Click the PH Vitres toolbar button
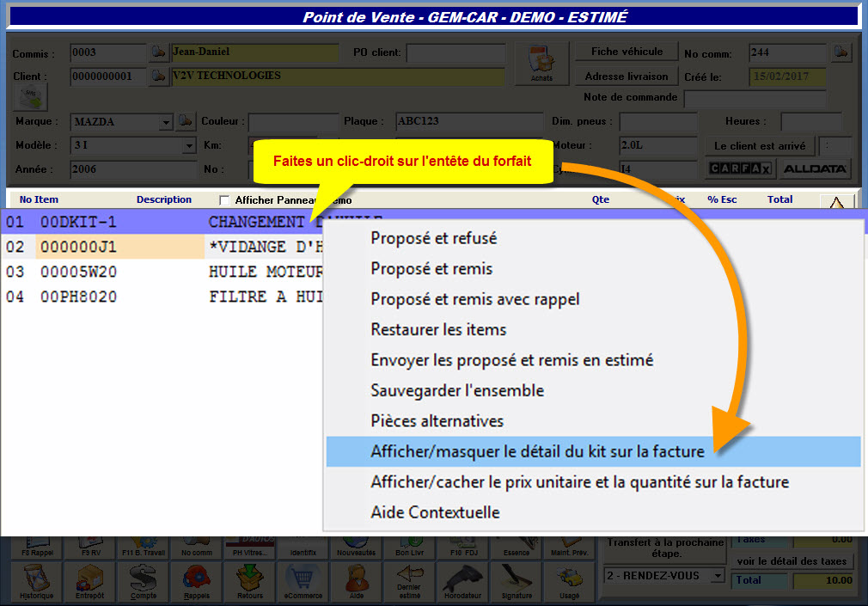This screenshot has width=868, height=606. click(x=250, y=548)
